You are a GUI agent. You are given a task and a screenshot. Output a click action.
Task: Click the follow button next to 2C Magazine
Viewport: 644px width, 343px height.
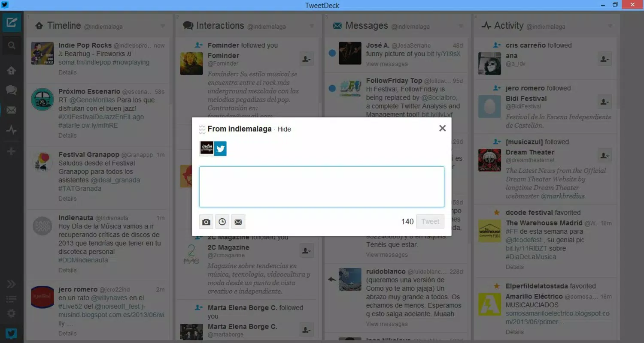click(307, 251)
